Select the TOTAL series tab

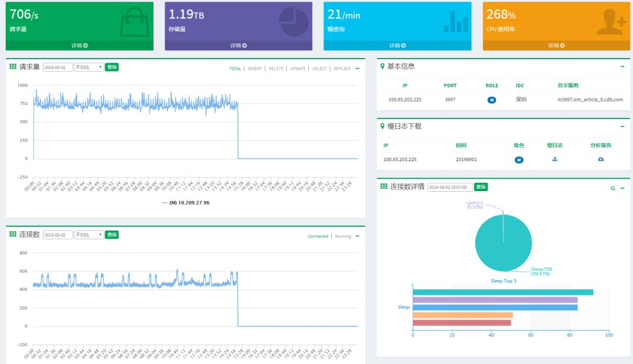235,69
